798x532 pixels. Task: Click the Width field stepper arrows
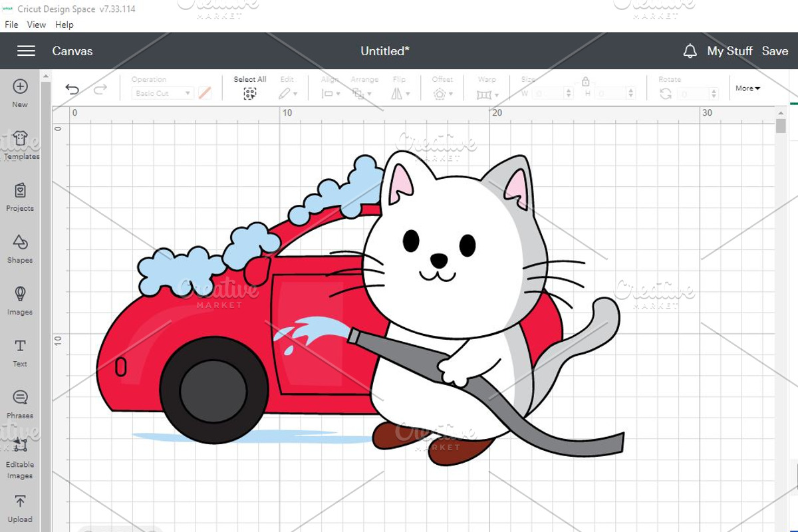pyautogui.click(x=569, y=94)
